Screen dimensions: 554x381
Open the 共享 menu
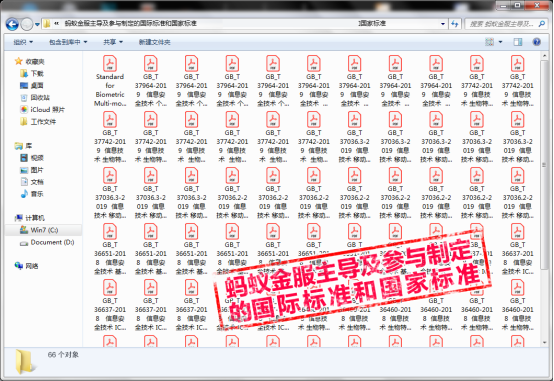click(113, 42)
